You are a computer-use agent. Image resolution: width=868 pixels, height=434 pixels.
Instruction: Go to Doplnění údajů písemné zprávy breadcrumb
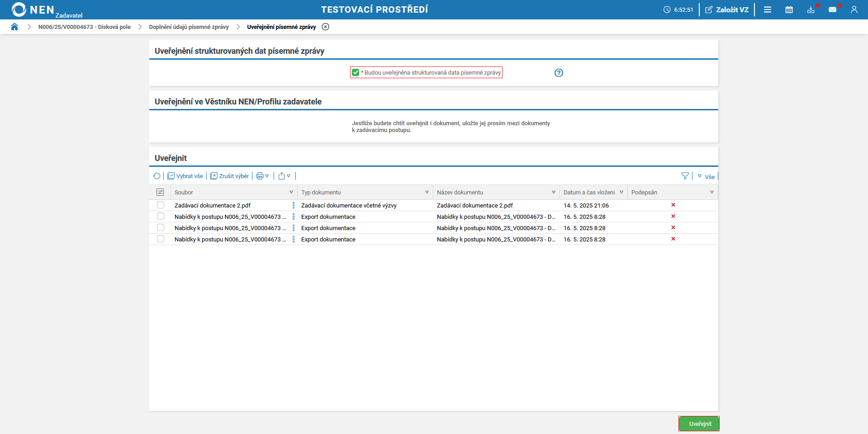[x=189, y=27]
